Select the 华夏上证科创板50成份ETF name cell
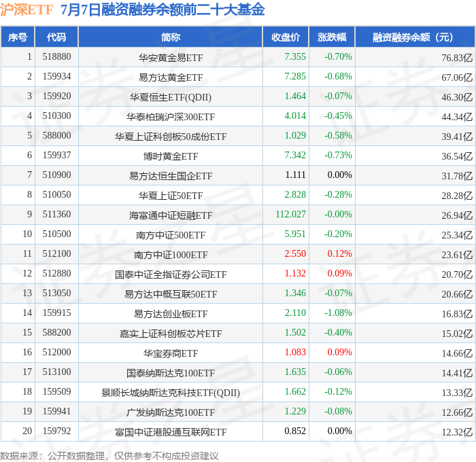 170,137
